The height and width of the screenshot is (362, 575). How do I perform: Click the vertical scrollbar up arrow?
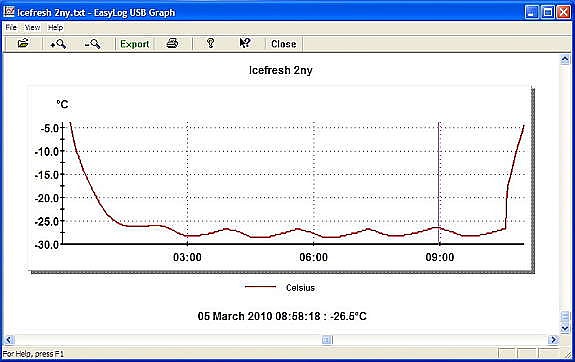(x=565, y=59)
